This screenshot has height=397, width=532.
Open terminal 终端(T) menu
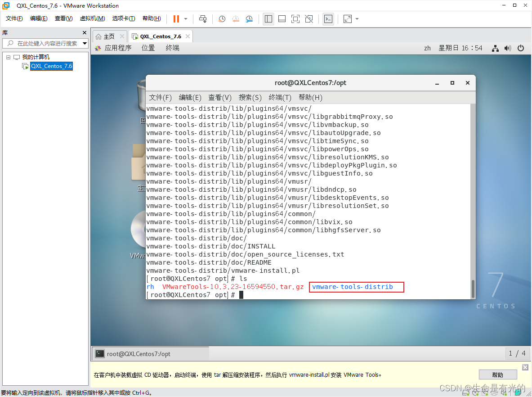(x=280, y=98)
